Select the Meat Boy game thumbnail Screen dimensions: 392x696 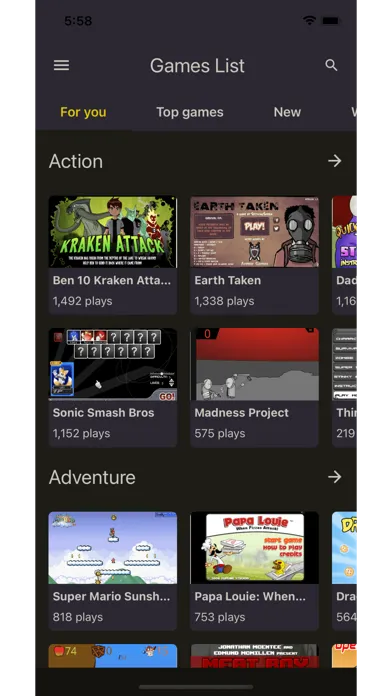(x=254, y=656)
